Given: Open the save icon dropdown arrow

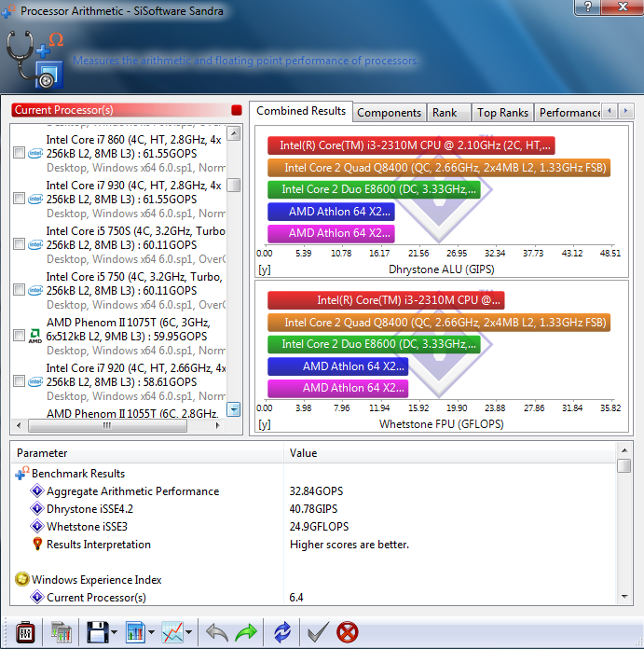Looking at the screenshot, I should (114, 632).
